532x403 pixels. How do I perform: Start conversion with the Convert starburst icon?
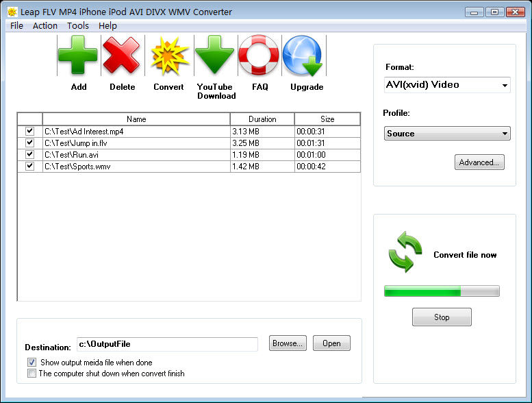(168, 56)
